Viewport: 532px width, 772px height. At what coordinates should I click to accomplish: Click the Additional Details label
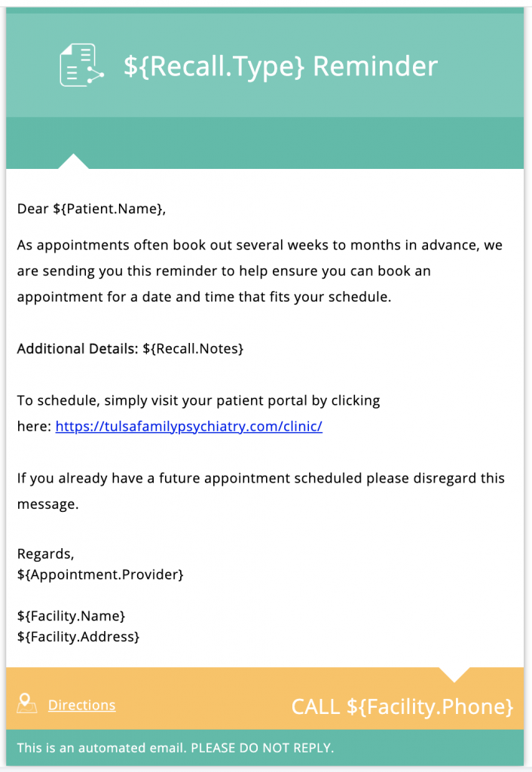(78, 349)
